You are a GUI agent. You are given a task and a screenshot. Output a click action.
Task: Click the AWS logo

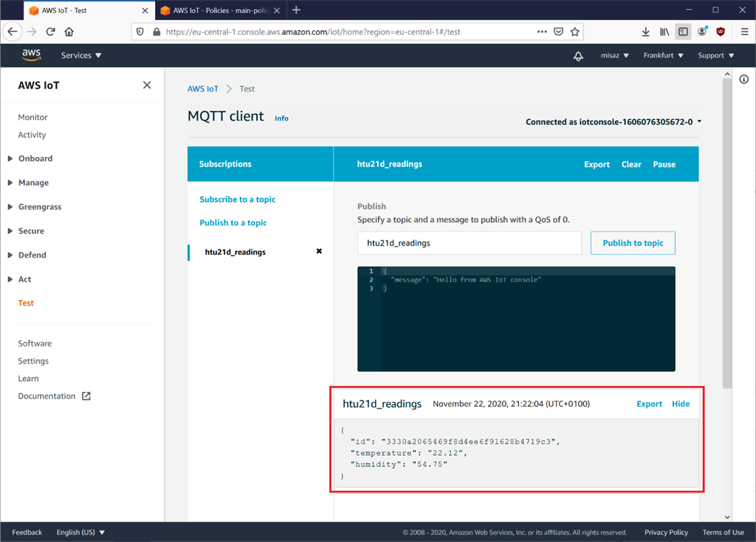point(31,55)
